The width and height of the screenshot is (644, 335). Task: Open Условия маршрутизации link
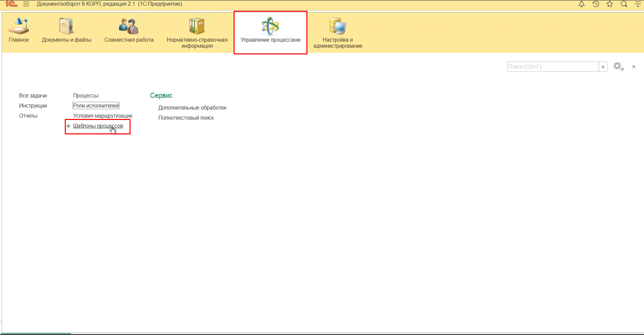click(103, 116)
